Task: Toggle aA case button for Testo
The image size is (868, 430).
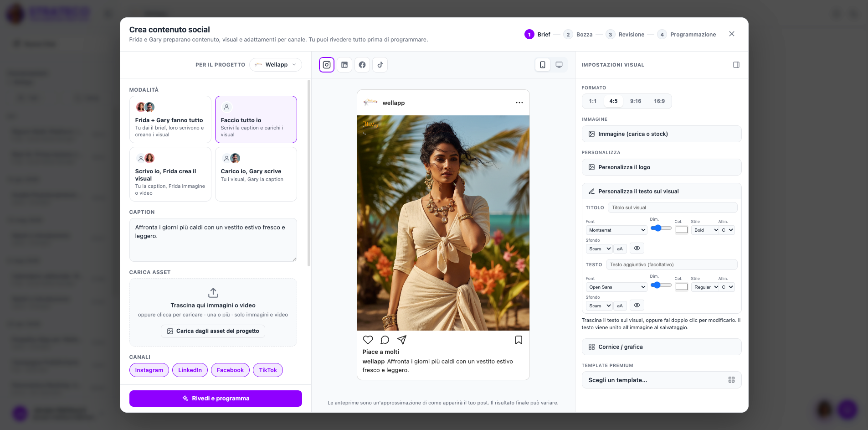Action: pos(620,306)
